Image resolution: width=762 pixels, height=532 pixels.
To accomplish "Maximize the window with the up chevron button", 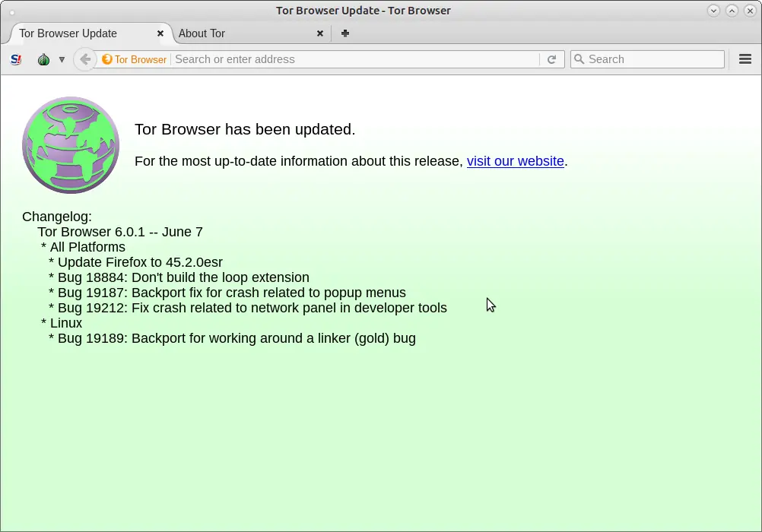I will [732, 10].
